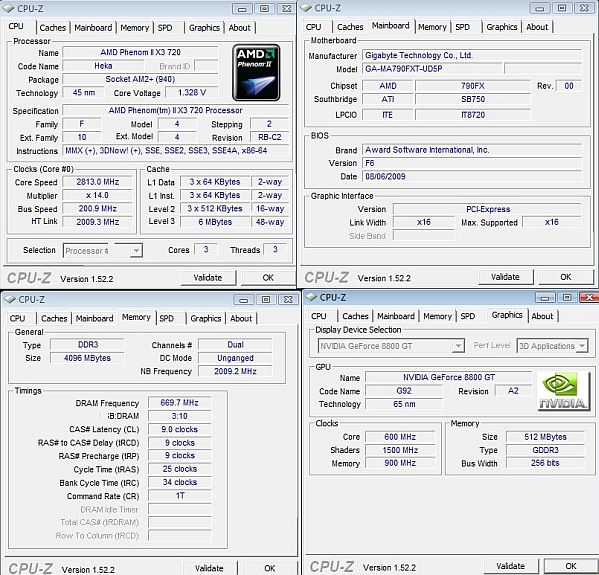Screen dimensions: 599x575
Task: Click the Core Speed value 2813.0 MHz
Action: (x=97, y=182)
